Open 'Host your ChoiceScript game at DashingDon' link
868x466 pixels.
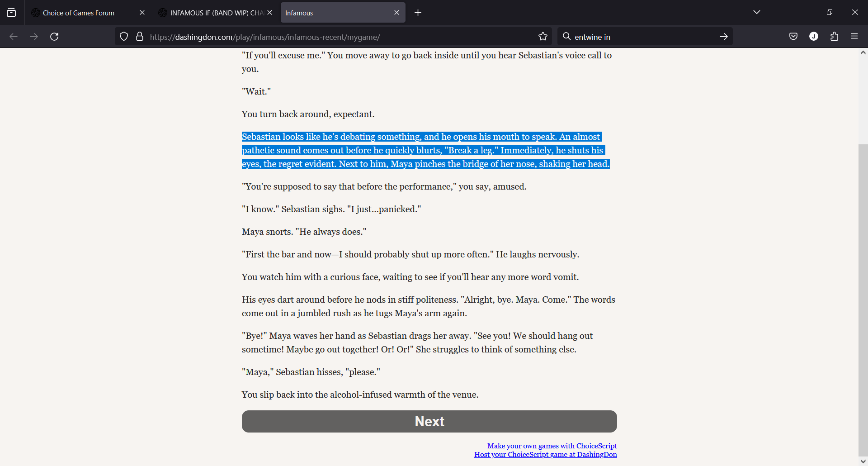(x=546, y=455)
